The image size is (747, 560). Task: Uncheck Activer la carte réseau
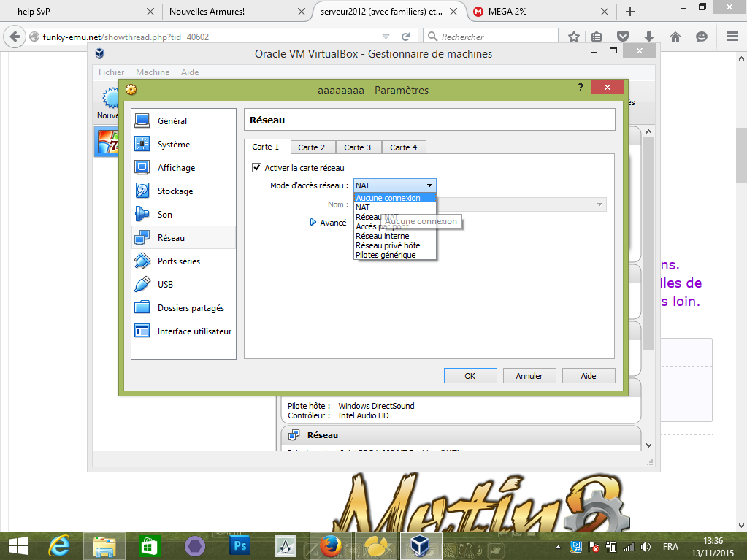point(257,168)
